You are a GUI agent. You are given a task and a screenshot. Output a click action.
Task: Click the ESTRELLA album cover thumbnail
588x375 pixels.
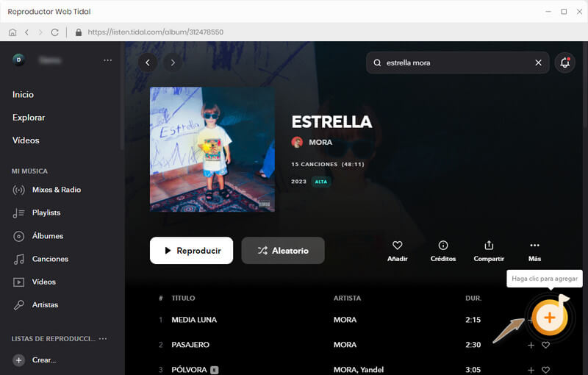[x=212, y=149]
